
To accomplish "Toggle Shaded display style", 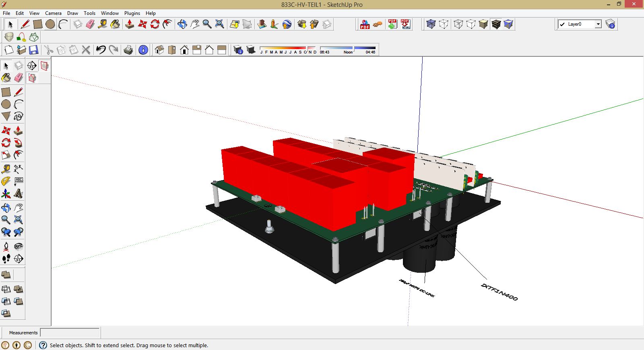I will 483,24.
